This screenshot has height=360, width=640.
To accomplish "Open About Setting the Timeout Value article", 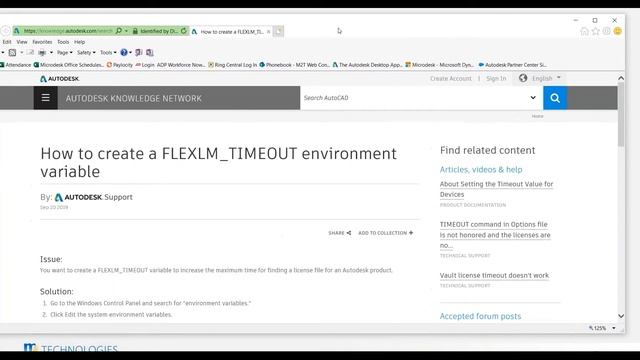I will pos(496,189).
